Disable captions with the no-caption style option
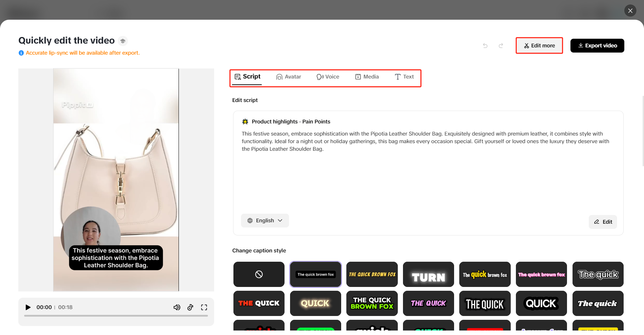The height and width of the screenshot is (335, 644). click(259, 274)
